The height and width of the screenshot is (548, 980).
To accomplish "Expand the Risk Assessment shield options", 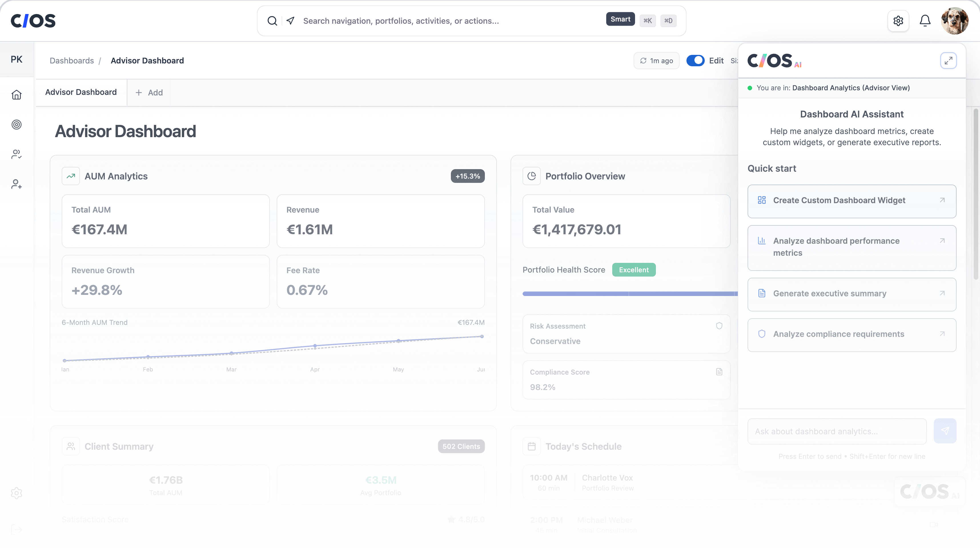I will [x=719, y=326].
